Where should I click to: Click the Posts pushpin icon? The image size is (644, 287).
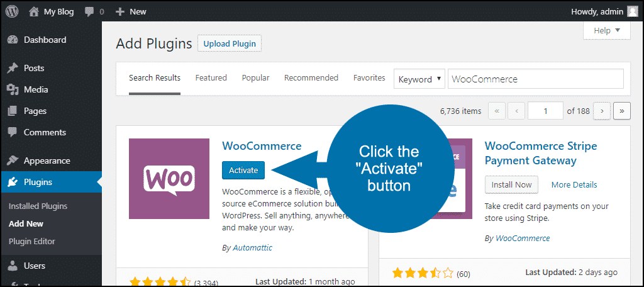click(x=13, y=68)
